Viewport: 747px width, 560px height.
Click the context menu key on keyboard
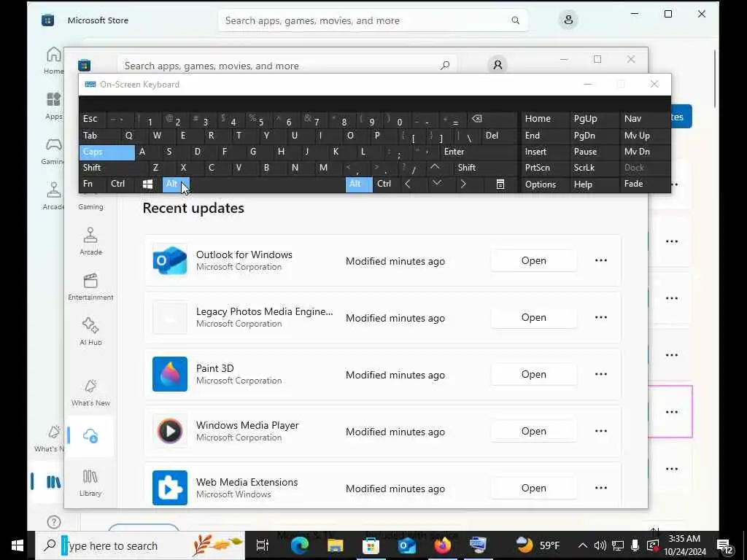pos(500,184)
